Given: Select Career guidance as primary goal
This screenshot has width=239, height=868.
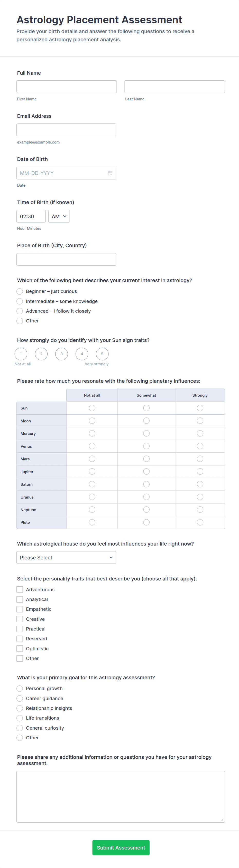Looking at the screenshot, I should coord(20,699).
